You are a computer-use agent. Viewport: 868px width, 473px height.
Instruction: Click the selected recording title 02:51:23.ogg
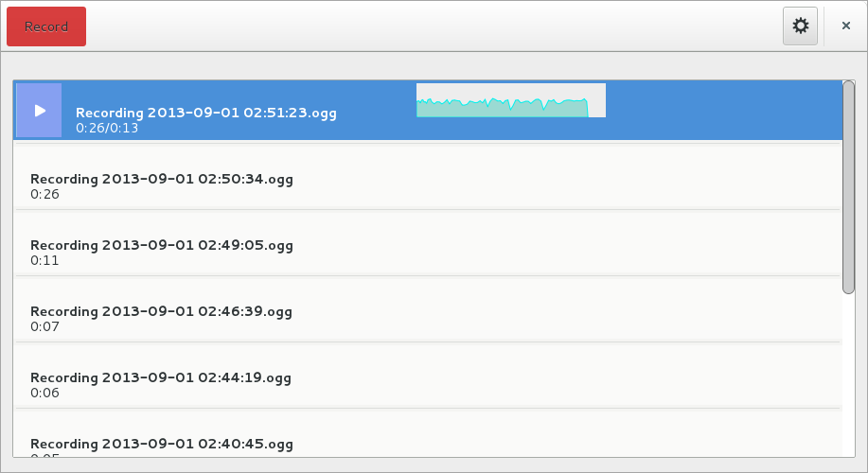(x=206, y=113)
